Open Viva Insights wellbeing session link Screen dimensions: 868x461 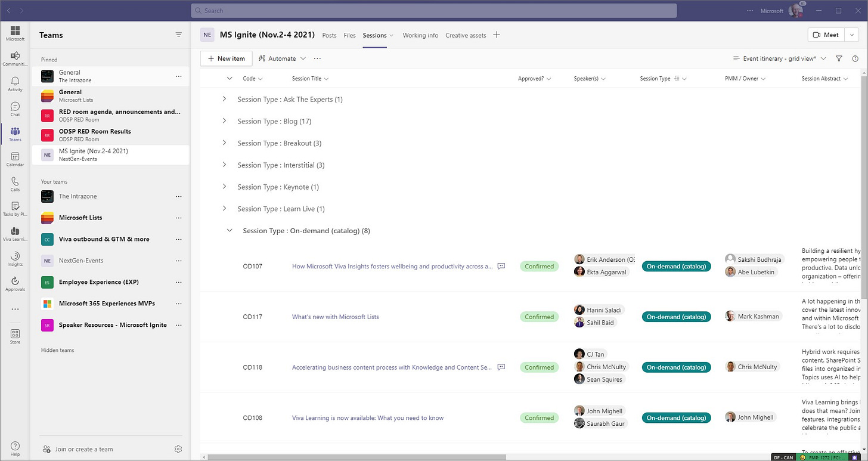point(392,266)
